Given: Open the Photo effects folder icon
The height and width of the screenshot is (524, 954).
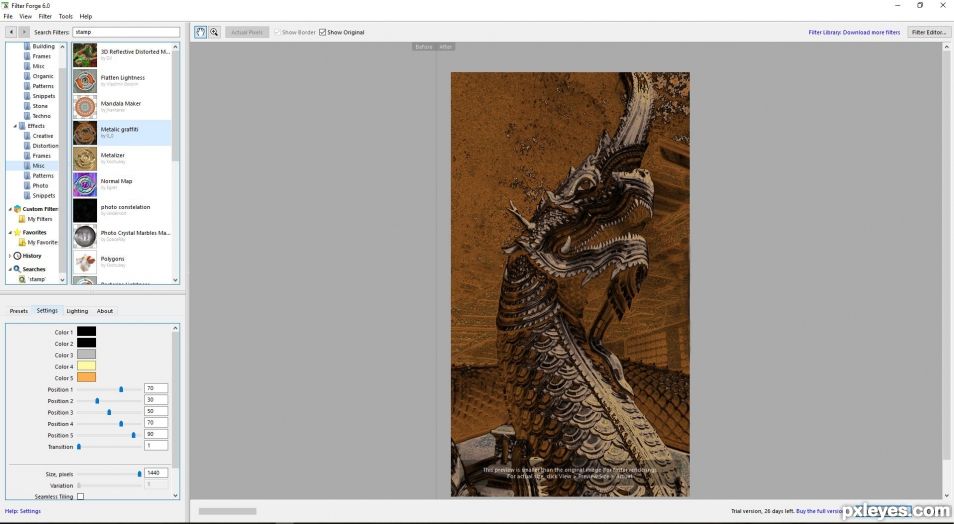Looking at the screenshot, I should (27, 186).
